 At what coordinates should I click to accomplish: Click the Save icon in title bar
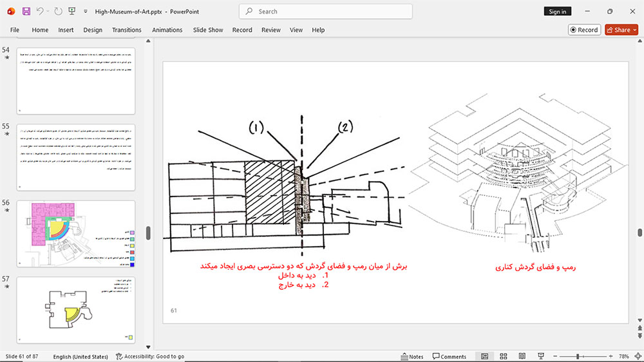tap(26, 12)
